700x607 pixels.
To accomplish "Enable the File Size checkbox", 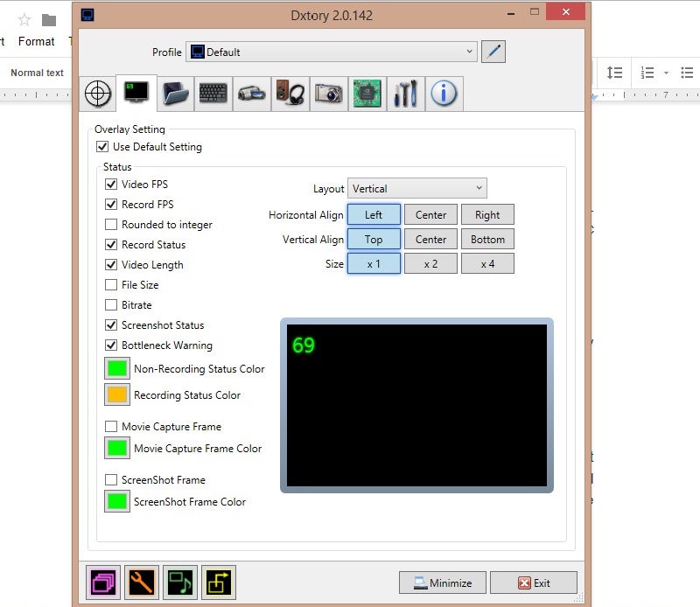I will [x=111, y=285].
